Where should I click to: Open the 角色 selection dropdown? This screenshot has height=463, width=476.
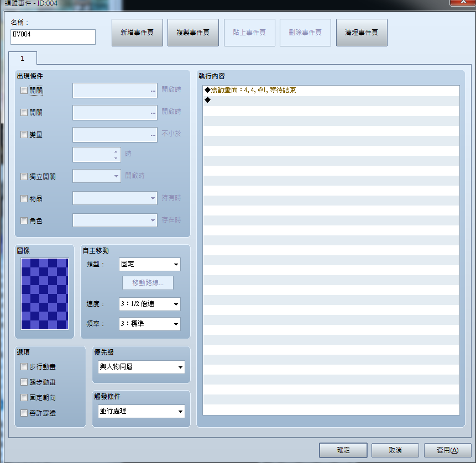click(x=115, y=220)
